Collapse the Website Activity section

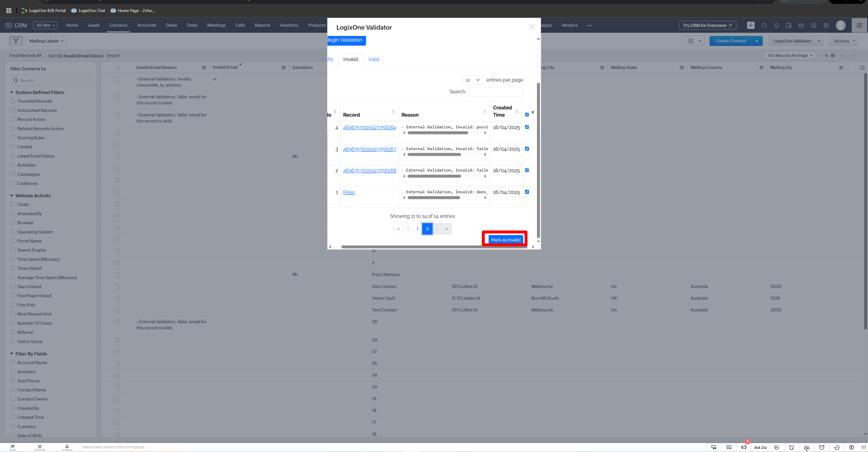click(12, 195)
